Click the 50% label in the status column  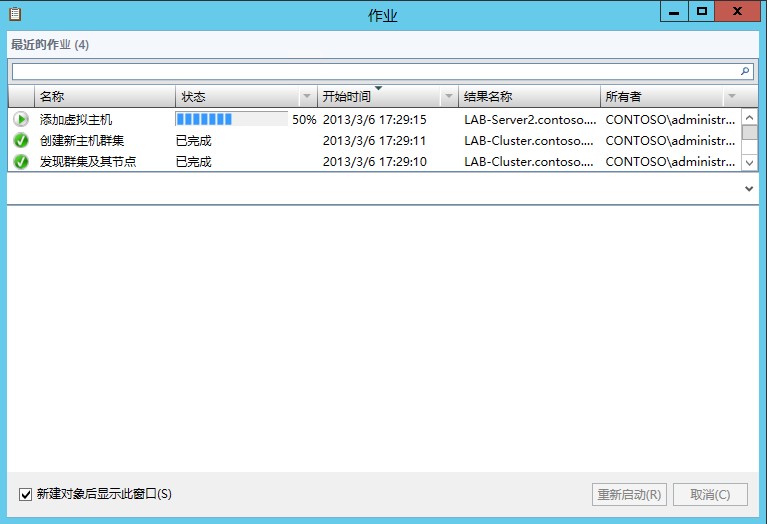coord(304,119)
